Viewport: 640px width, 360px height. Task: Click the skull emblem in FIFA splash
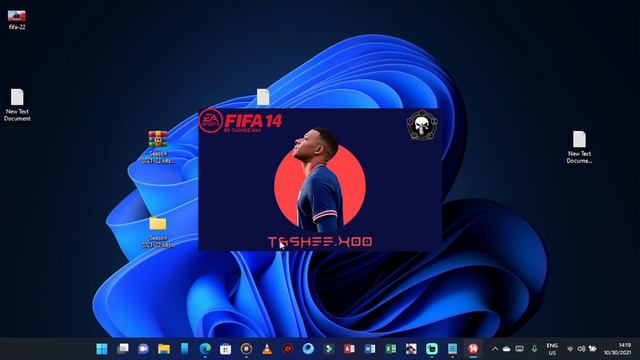tap(422, 125)
